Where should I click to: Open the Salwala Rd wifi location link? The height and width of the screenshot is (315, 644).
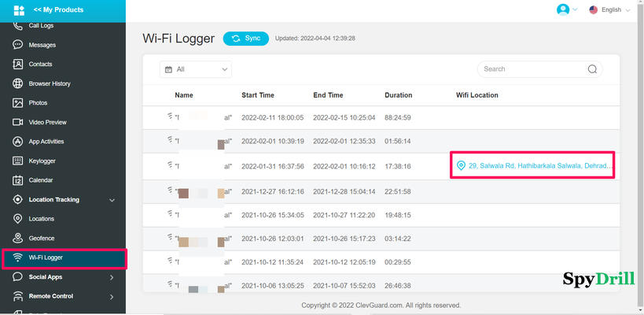[x=539, y=166]
